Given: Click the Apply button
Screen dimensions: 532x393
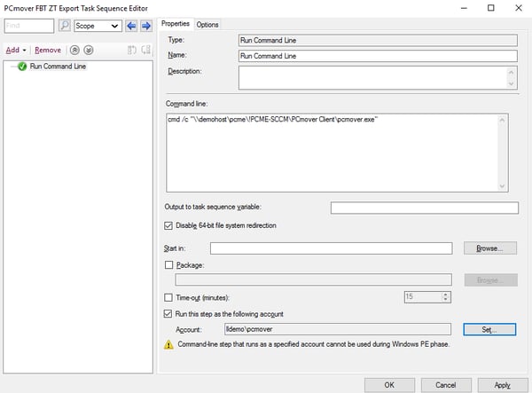Looking at the screenshot, I should click(x=503, y=385).
